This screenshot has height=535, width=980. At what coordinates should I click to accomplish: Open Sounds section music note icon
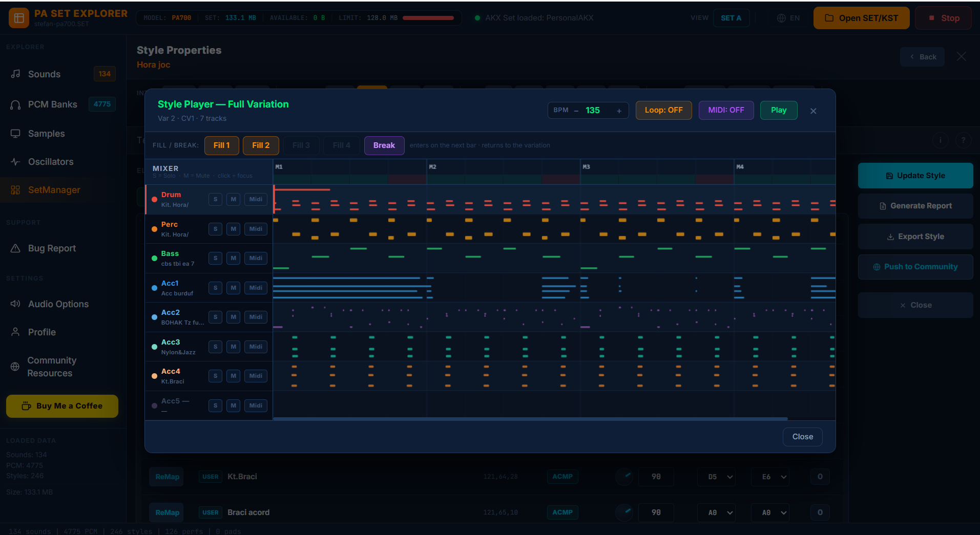point(15,74)
